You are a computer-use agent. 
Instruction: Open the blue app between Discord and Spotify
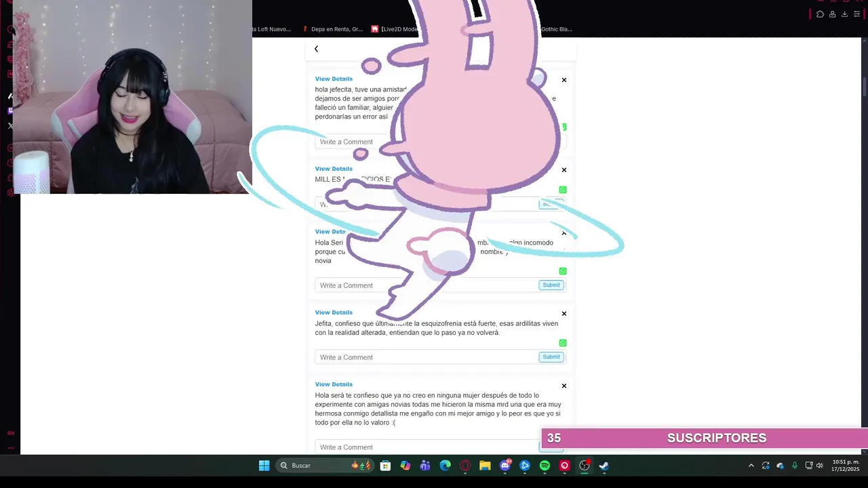[525, 466]
